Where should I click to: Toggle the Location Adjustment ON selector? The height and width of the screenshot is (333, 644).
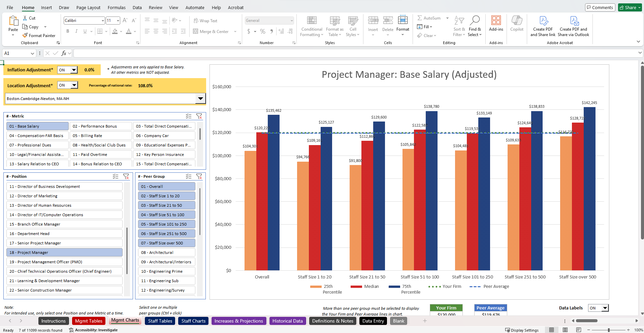pos(67,85)
